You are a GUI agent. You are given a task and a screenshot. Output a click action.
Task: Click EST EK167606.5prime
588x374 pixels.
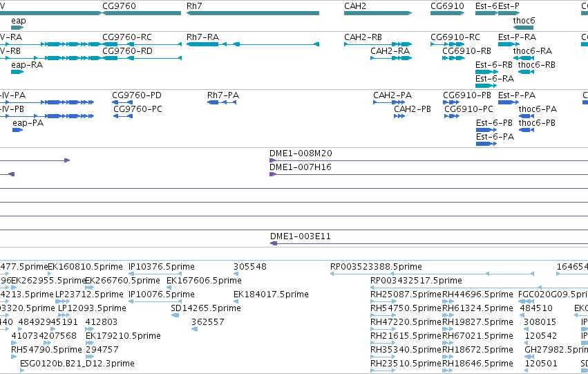[x=169, y=288]
